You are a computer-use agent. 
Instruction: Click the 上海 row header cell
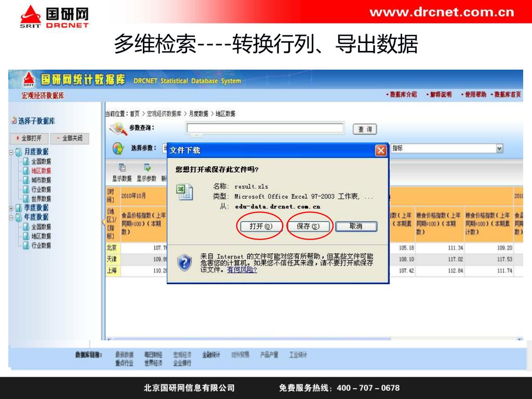coord(113,271)
